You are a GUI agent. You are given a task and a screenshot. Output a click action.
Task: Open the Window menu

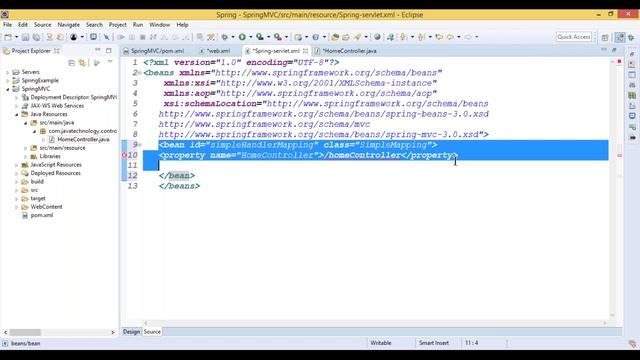point(159,25)
